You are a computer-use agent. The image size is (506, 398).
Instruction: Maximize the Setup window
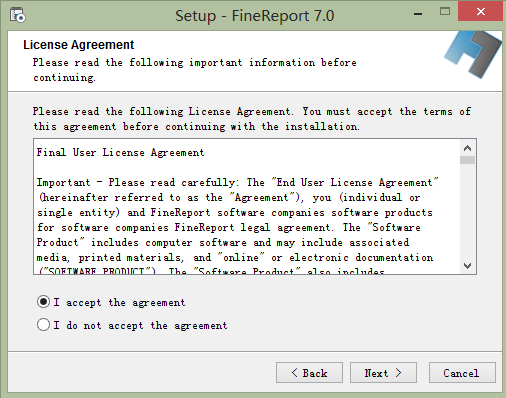445,12
